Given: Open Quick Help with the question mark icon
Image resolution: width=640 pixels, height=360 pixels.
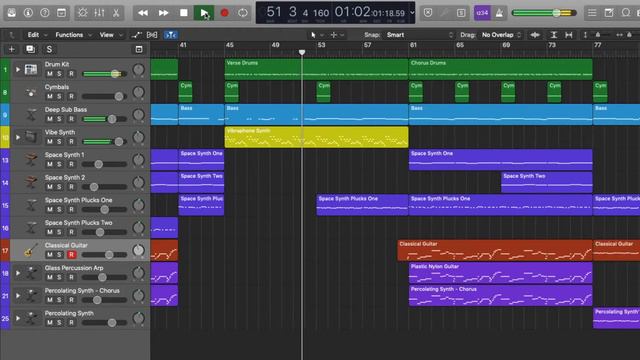Looking at the screenshot, I should (x=45, y=13).
